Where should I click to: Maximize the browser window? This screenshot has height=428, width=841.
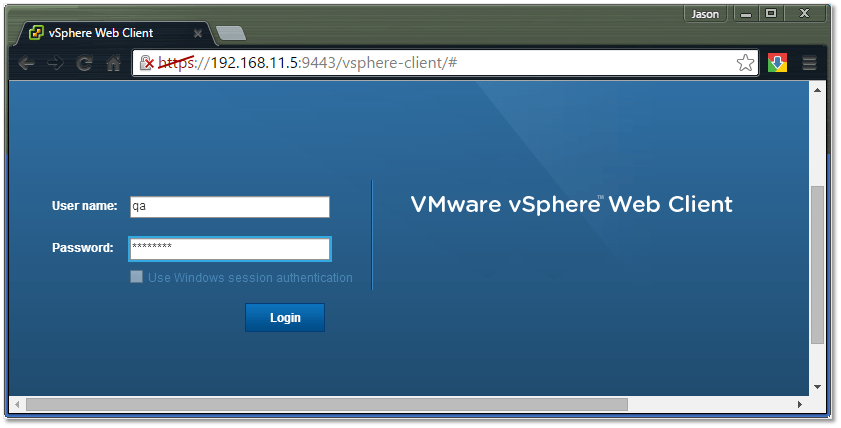coord(771,14)
